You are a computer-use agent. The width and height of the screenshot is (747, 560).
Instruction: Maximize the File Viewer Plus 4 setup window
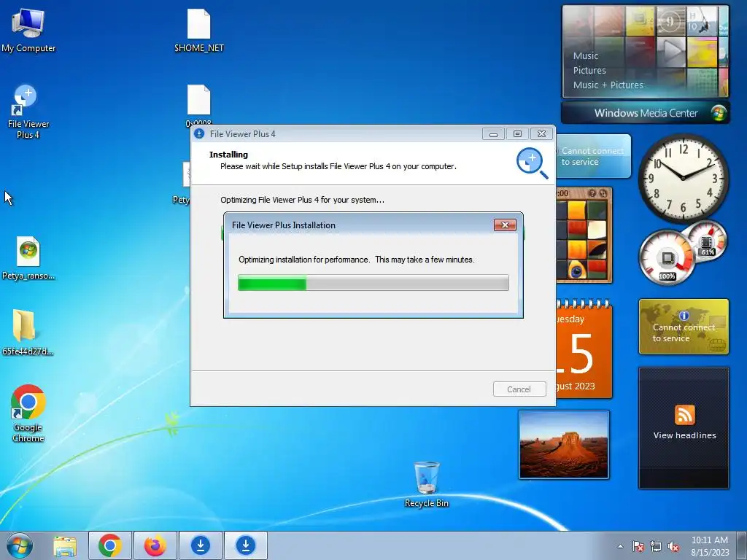(517, 134)
